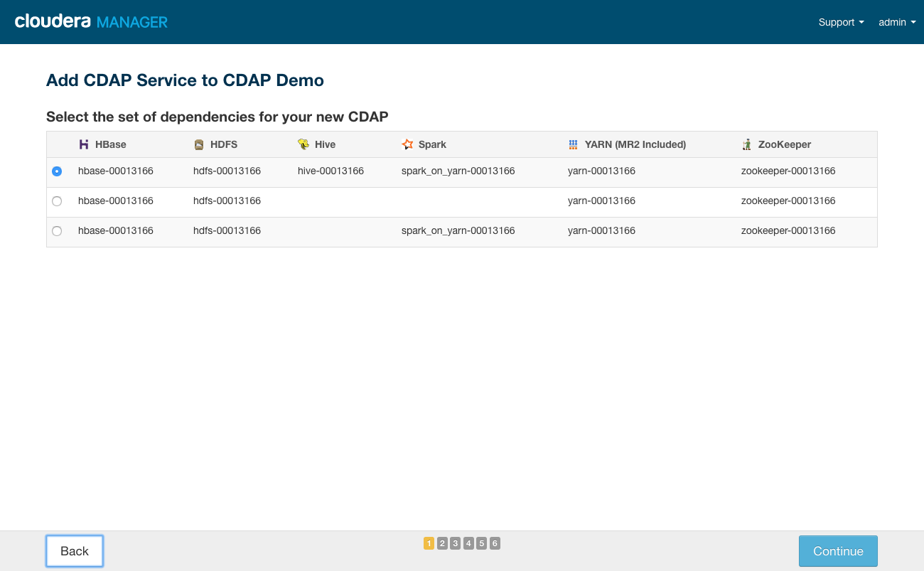Select the third dependency set radio button

[x=57, y=230]
